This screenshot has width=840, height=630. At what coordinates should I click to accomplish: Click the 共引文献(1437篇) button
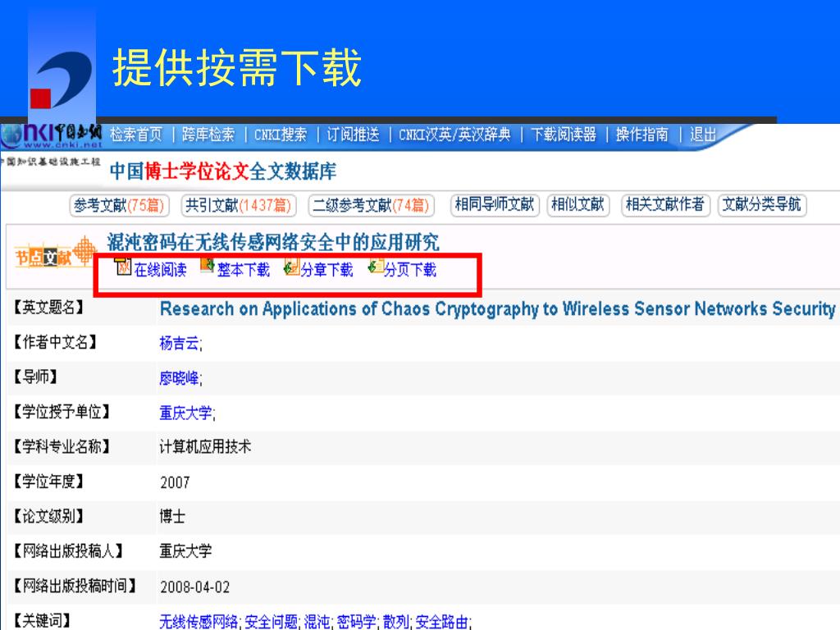coord(238,205)
